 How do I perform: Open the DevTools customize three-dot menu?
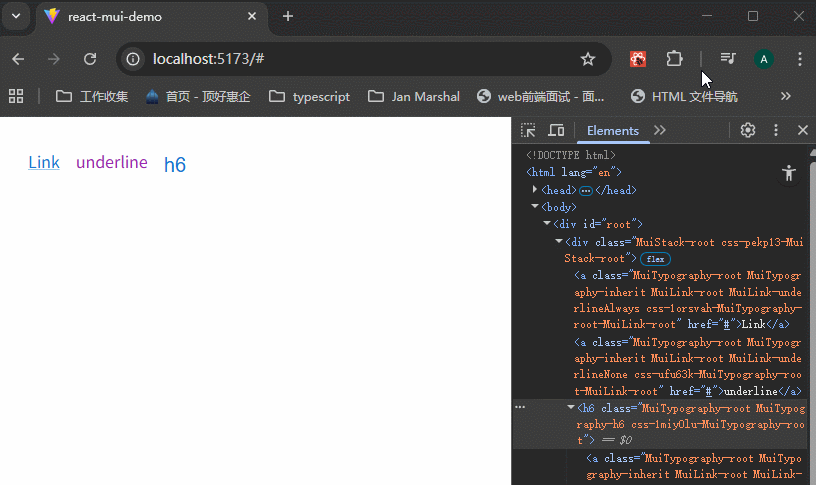pyautogui.click(x=775, y=130)
